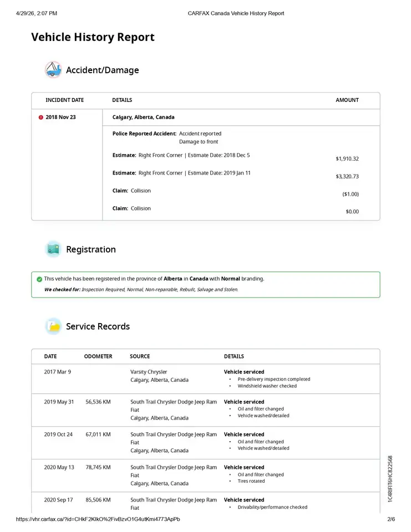Click the INCIDENT DATE column header
Image resolution: width=411 pixels, height=532 pixels.
(64, 100)
